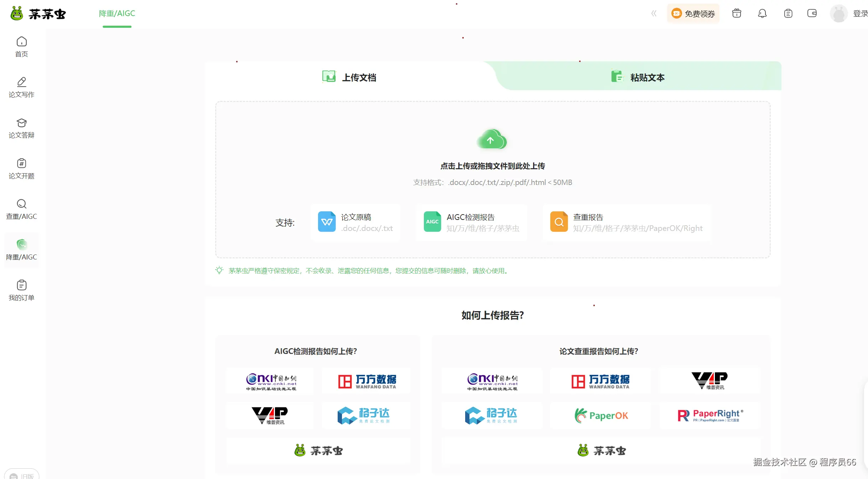
Task: Click 登录 to log in
Action: click(x=860, y=14)
